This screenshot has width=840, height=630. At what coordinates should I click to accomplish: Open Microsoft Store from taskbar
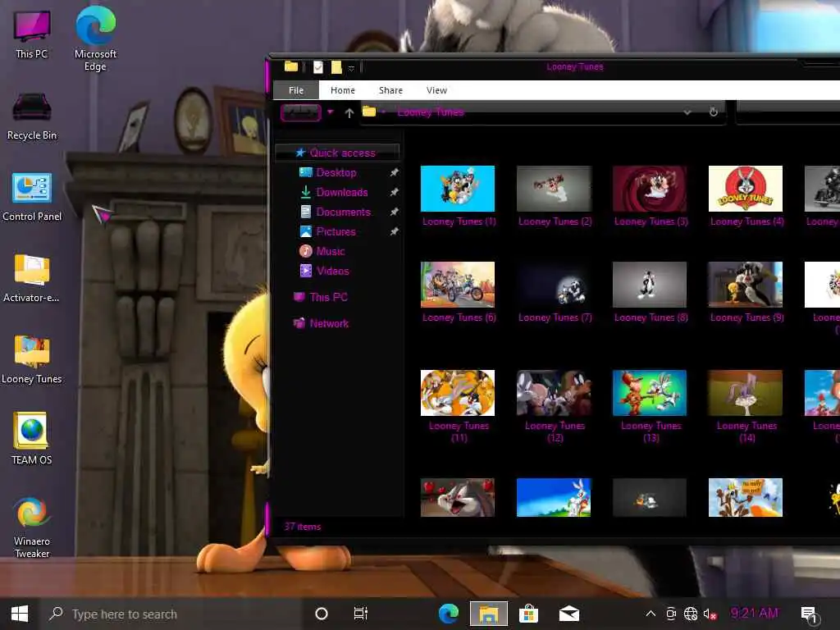click(528, 614)
